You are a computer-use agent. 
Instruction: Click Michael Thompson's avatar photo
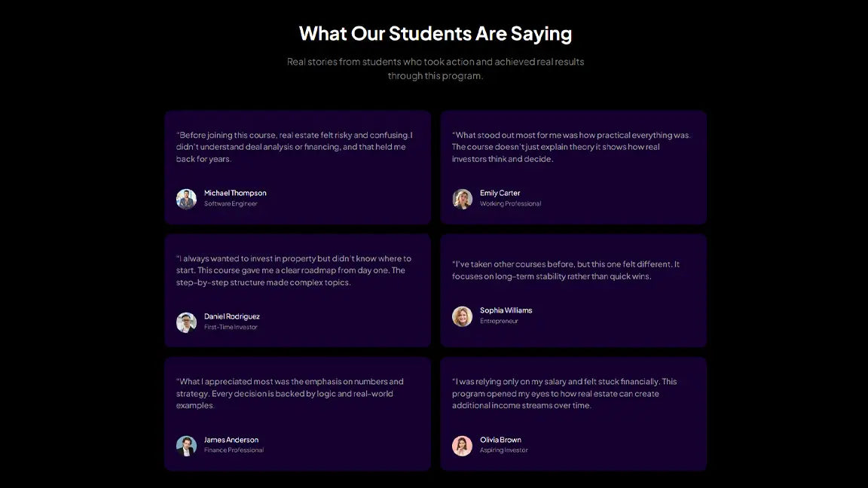[x=186, y=199]
